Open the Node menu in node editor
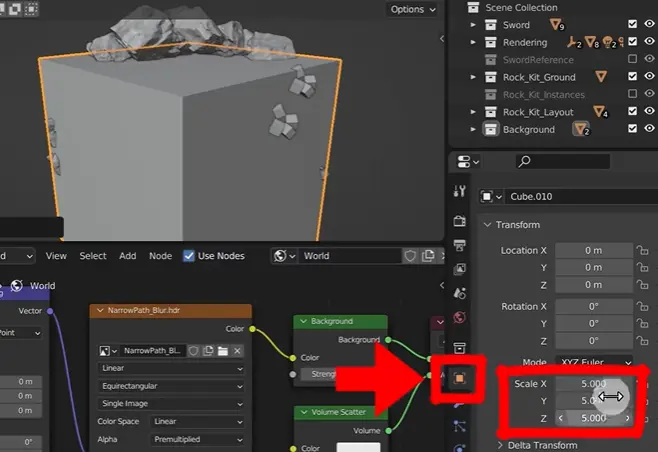 click(x=160, y=256)
